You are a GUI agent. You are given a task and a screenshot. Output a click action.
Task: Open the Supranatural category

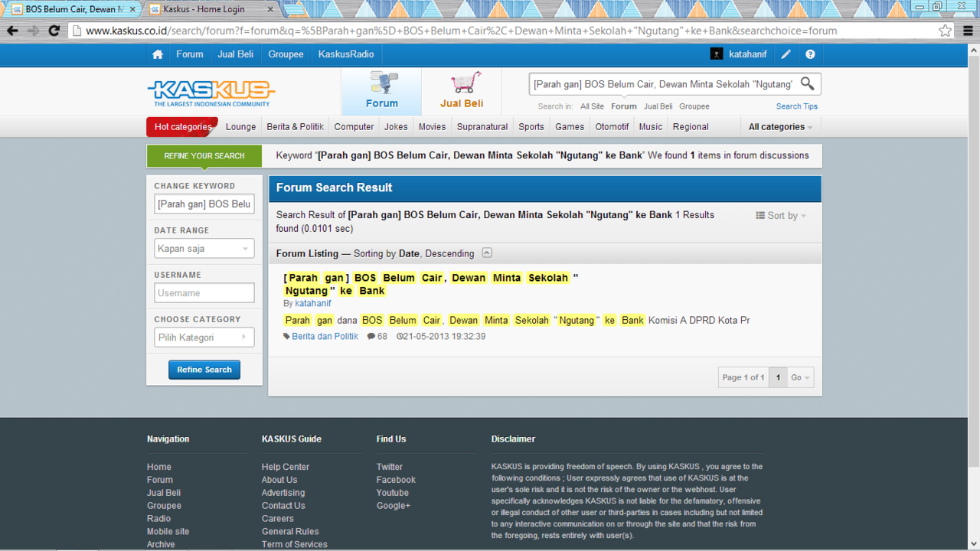point(482,127)
